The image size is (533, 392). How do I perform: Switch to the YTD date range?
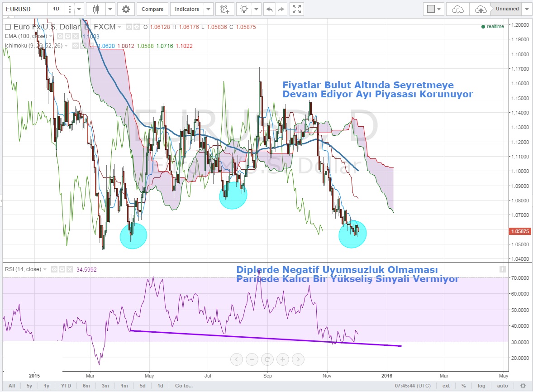click(66, 386)
